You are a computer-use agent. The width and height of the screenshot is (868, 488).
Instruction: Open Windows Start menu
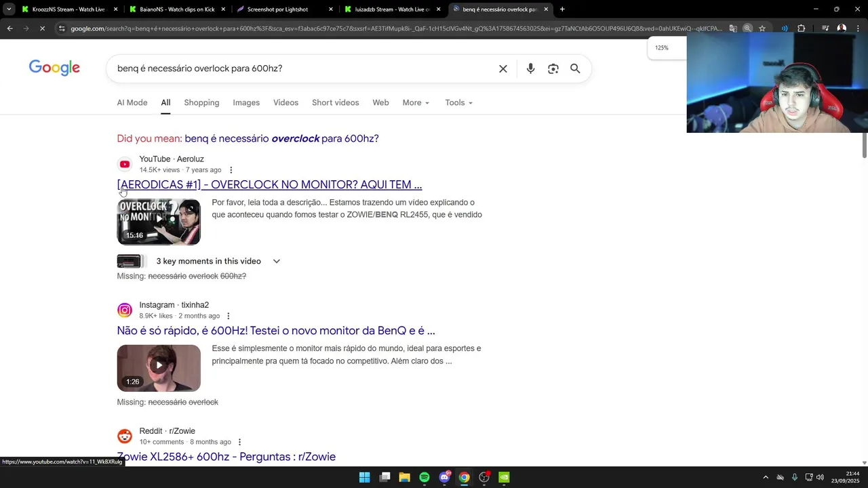click(x=364, y=477)
